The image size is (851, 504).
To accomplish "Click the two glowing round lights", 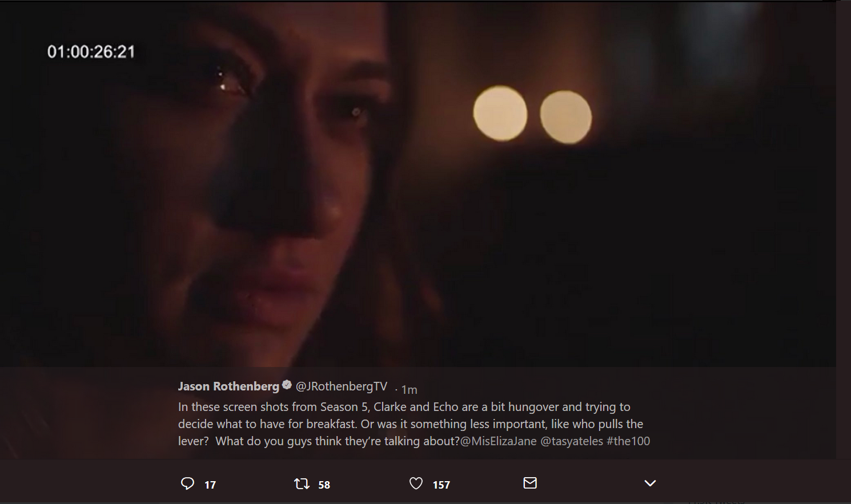I will coord(532,114).
